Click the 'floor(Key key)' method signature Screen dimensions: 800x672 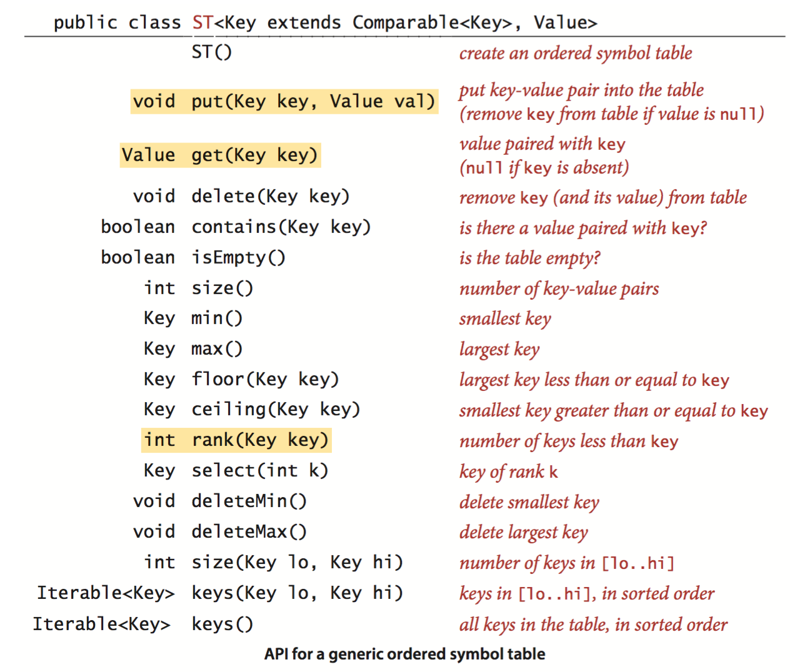265,379
